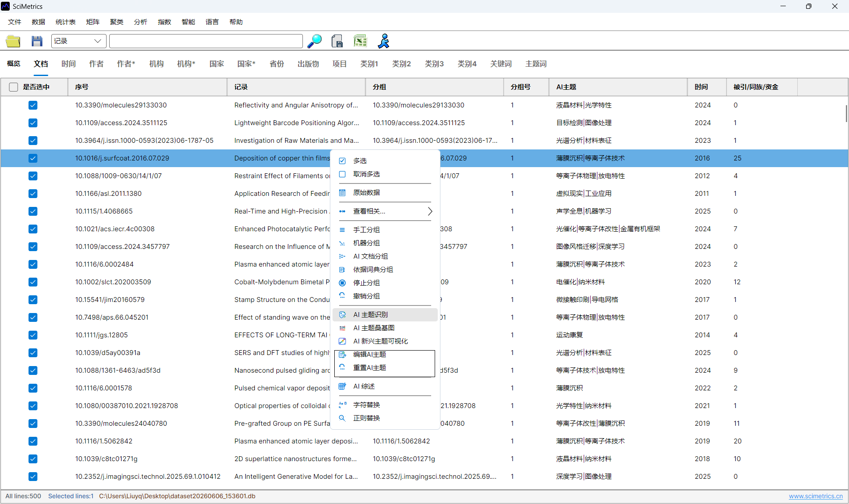Click the 原始数据 table icon

click(x=342, y=193)
